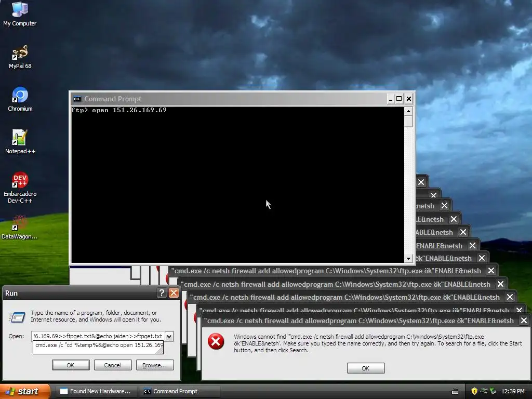The width and height of the screenshot is (532, 399).
Task: Minimize the Command Prompt window
Action: [x=391, y=99]
